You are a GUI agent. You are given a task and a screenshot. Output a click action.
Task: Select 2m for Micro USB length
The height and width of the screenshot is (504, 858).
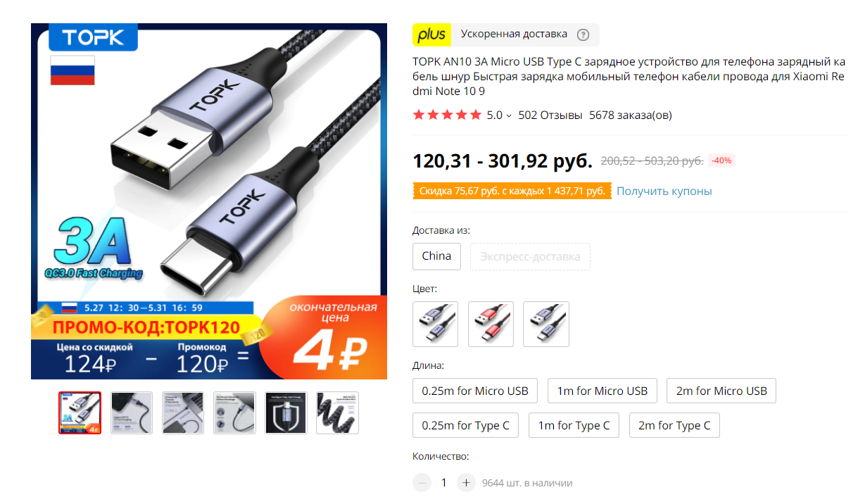point(721,391)
